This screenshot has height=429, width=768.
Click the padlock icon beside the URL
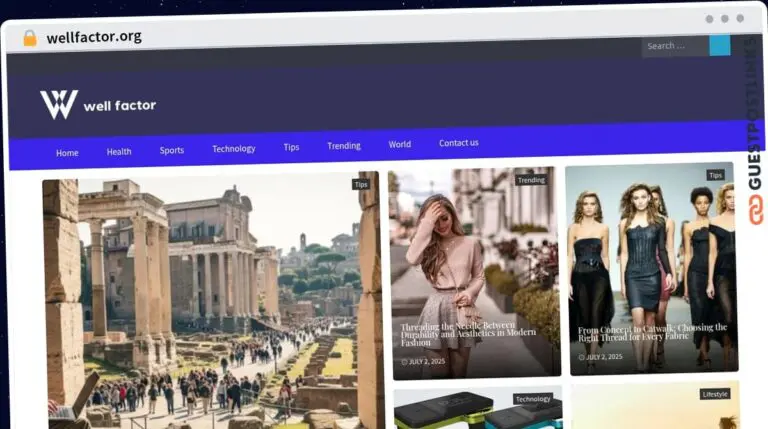click(x=29, y=38)
